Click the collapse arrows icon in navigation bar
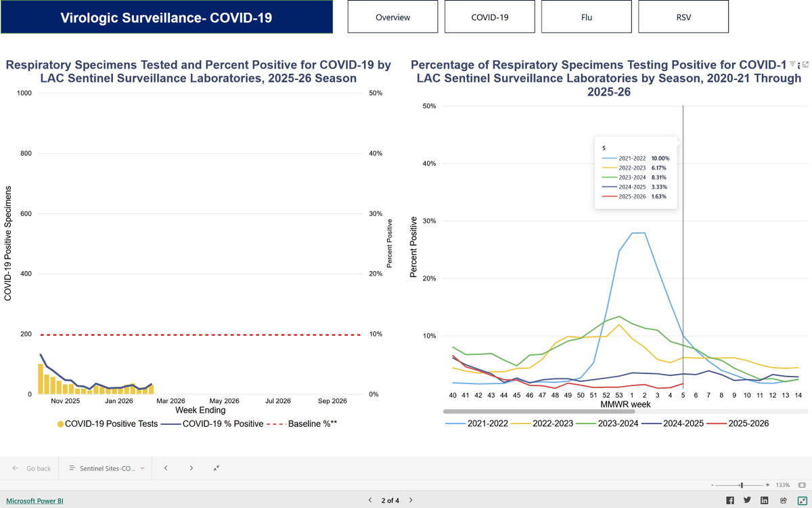 (x=216, y=468)
